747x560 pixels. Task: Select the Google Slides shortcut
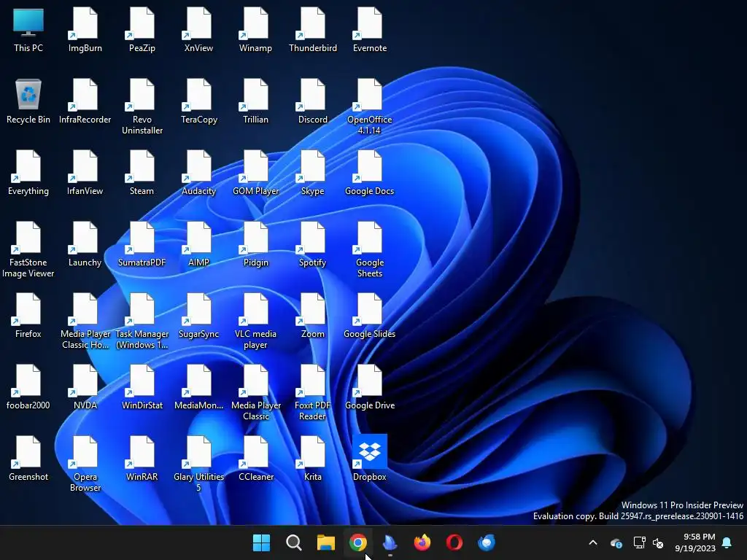370,316
